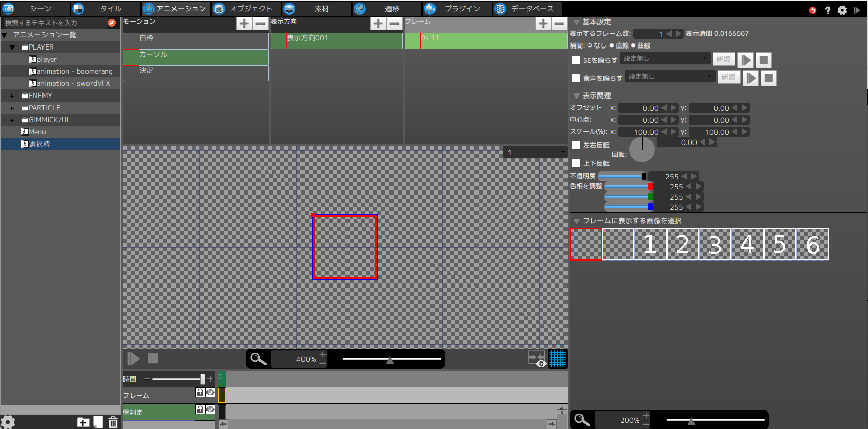
Task: Lock the フレーム timeline track
Action: 200,392
